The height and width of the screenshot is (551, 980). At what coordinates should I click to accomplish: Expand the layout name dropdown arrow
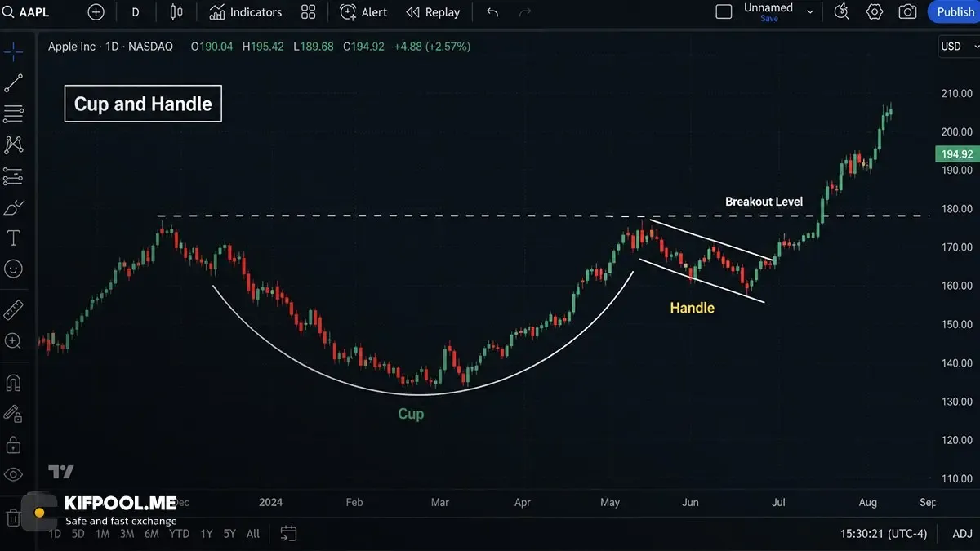click(x=810, y=12)
